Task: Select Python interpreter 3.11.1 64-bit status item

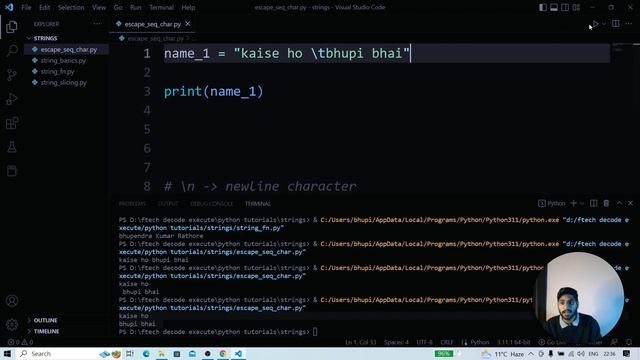Action: 513,342
